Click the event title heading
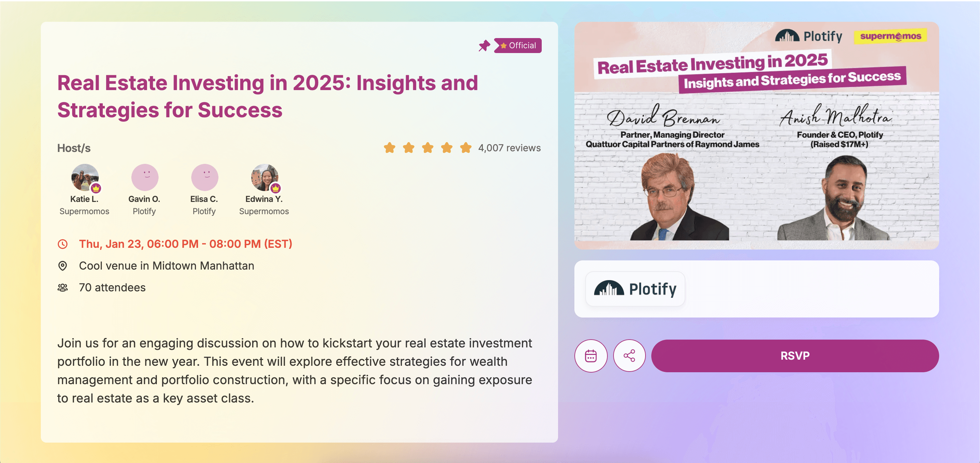 coord(267,97)
